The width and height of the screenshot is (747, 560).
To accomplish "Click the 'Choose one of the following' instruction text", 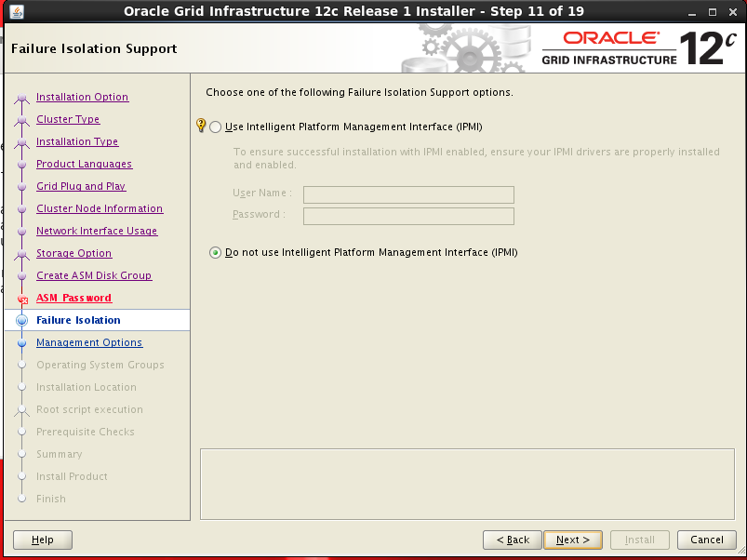I will coord(360,92).
